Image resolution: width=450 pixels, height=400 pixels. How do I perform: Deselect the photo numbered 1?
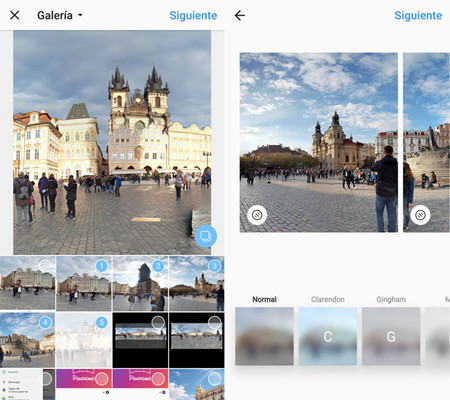coord(102,266)
